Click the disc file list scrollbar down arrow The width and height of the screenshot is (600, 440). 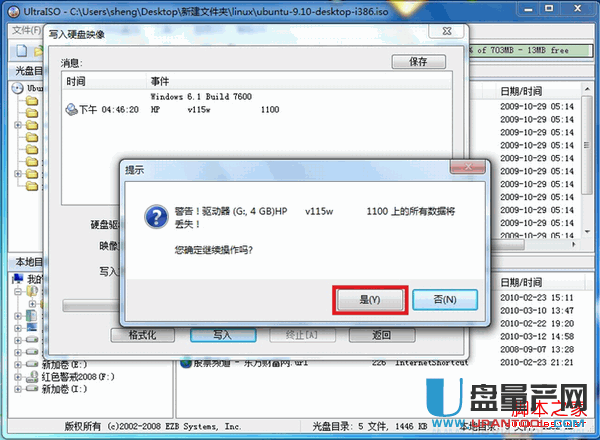point(587,232)
